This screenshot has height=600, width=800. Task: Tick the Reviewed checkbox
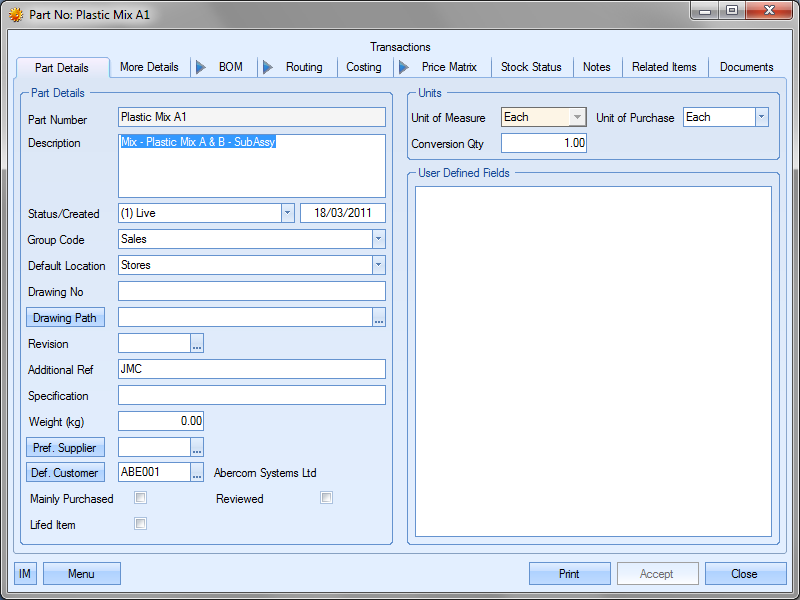(x=326, y=498)
